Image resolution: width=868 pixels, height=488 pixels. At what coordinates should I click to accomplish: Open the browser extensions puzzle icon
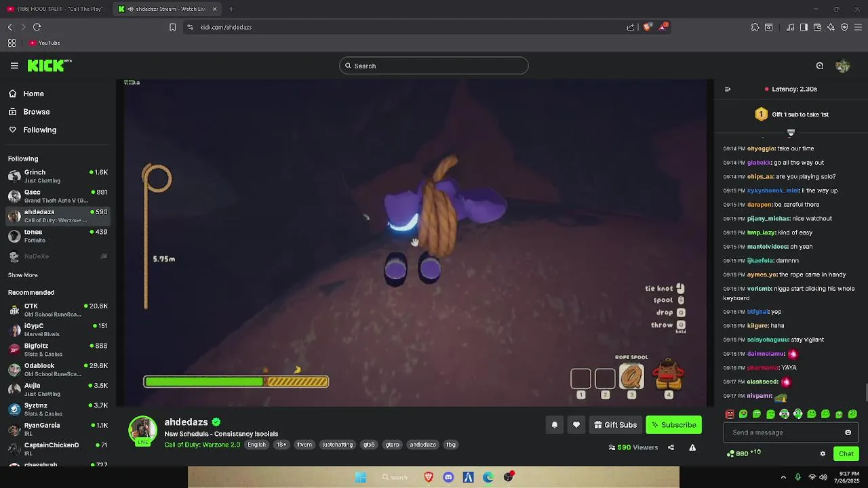click(755, 27)
